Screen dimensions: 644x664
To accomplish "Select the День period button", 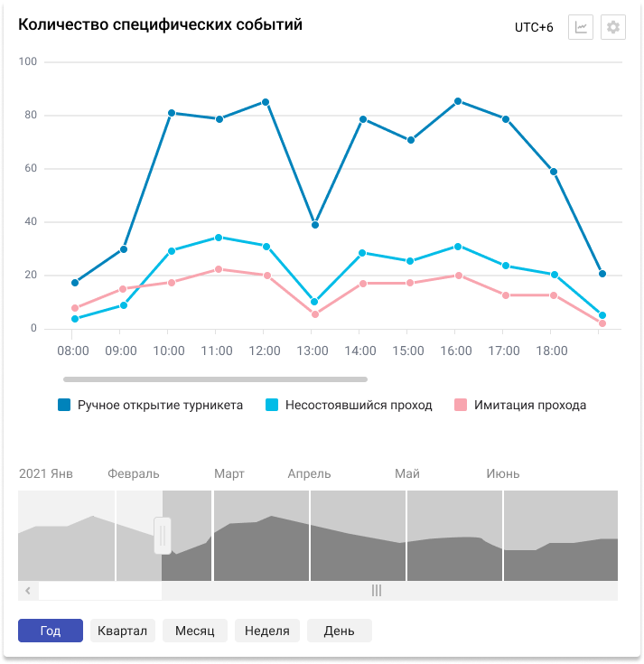I will 339,631.
